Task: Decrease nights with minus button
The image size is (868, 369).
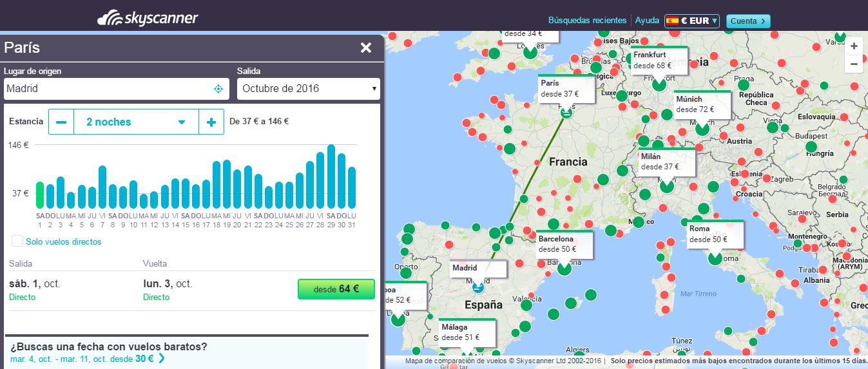Action: coord(61,122)
